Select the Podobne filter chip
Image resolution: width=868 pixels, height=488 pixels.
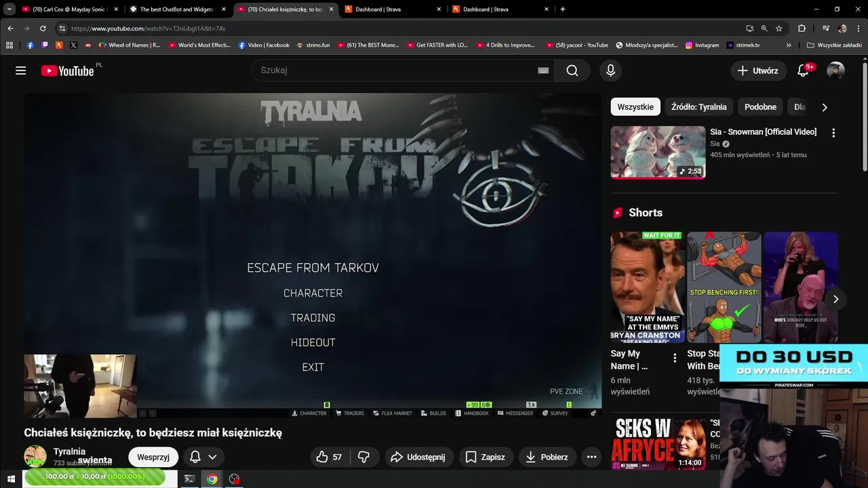[x=760, y=107]
